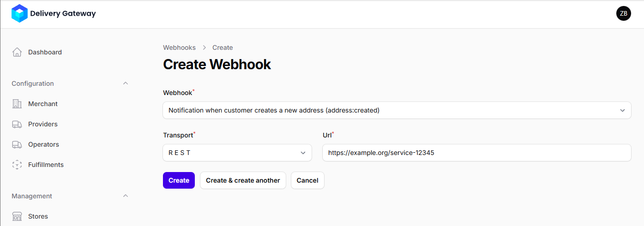The width and height of the screenshot is (644, 226).
Task: Collapse the Management section chevron
Action: coord(125,196)
